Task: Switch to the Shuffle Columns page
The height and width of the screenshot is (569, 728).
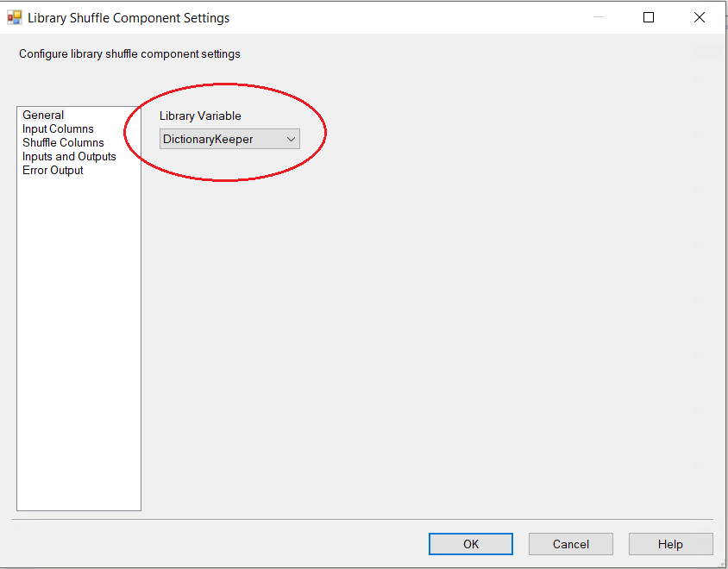Action: click(x=63, y=142)
